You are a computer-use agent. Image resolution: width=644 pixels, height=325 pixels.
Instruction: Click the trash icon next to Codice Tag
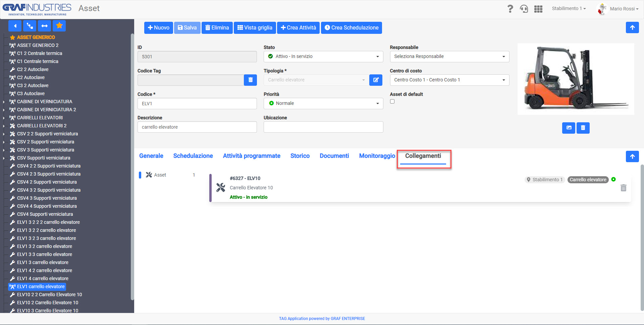pos(250,80)
